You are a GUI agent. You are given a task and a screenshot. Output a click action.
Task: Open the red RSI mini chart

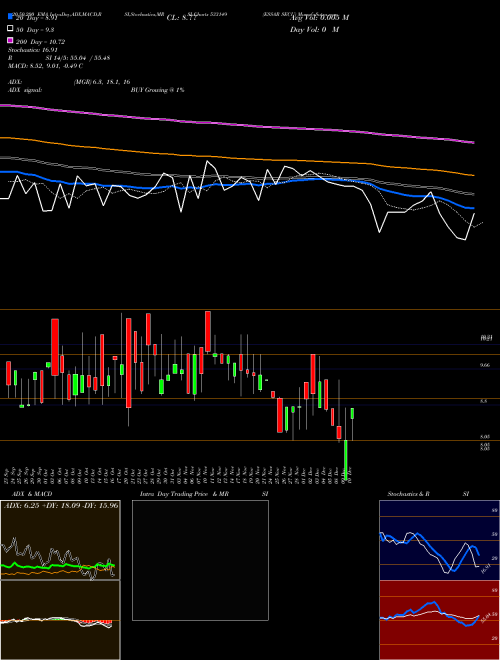tap(439, 620)
